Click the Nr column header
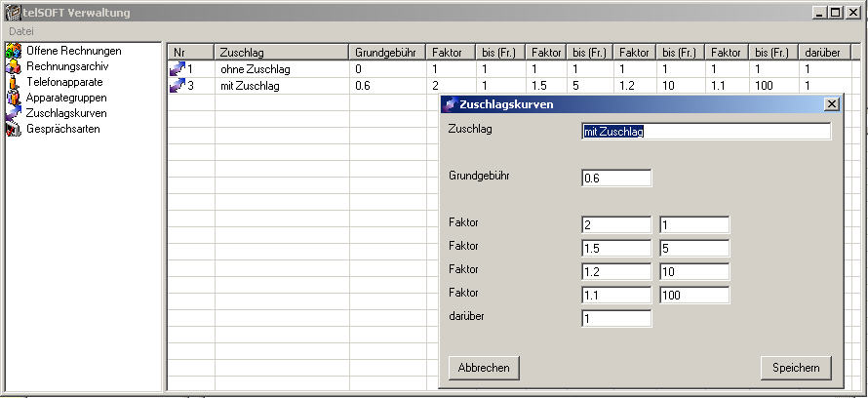868x398 pixels. tap(191, 53)
